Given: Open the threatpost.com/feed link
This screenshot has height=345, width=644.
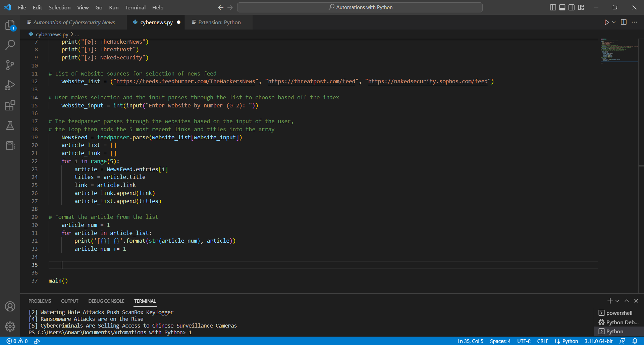Looking at the screenshot, I should pos(311,82).
